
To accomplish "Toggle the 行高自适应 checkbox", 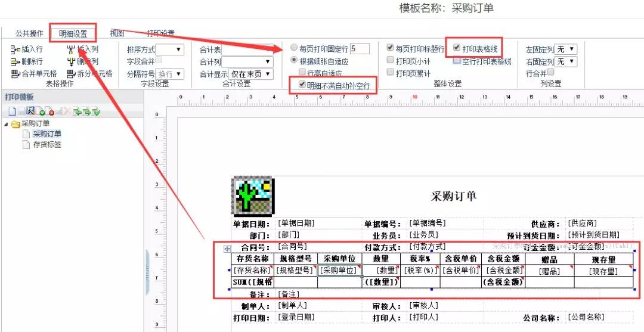I will coord(302,72).
